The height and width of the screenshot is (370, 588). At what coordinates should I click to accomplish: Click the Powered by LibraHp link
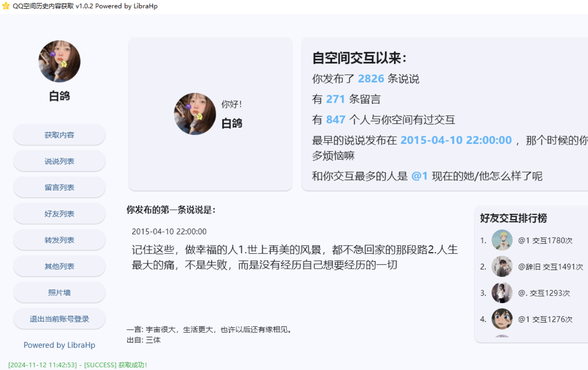point(59,345)
